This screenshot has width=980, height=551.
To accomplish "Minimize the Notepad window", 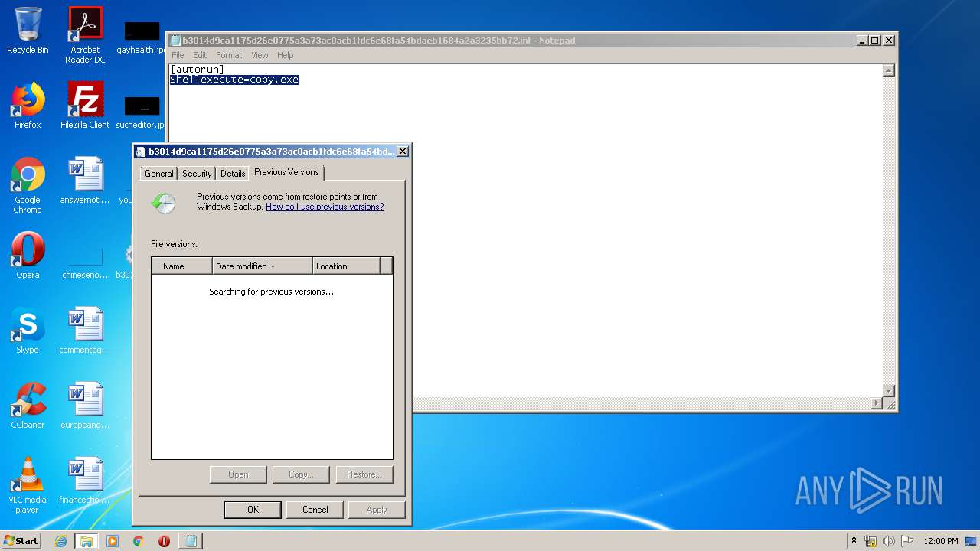I will [863, 41].
